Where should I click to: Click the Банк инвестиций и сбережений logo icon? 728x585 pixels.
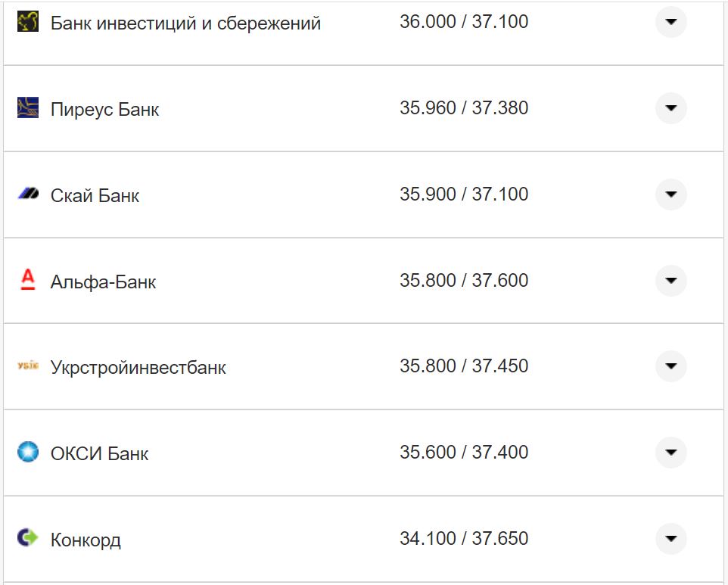(x=28, y=22)
